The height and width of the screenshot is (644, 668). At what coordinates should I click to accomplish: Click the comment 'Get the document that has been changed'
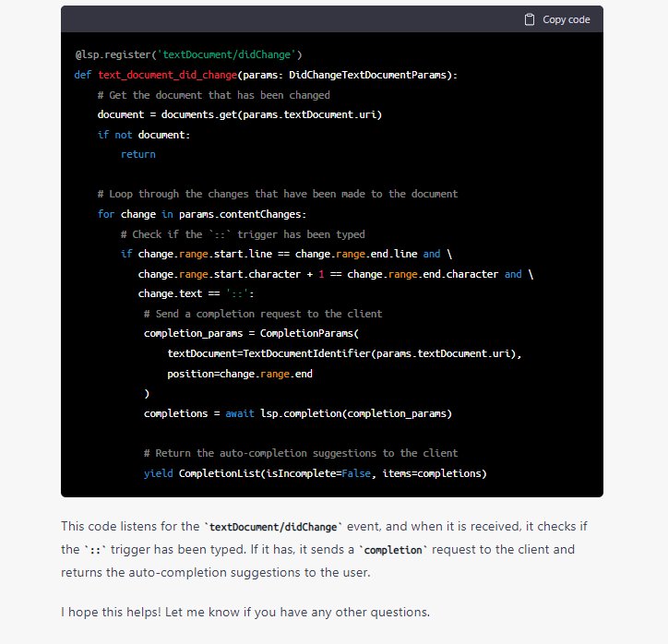pos(214,95)
